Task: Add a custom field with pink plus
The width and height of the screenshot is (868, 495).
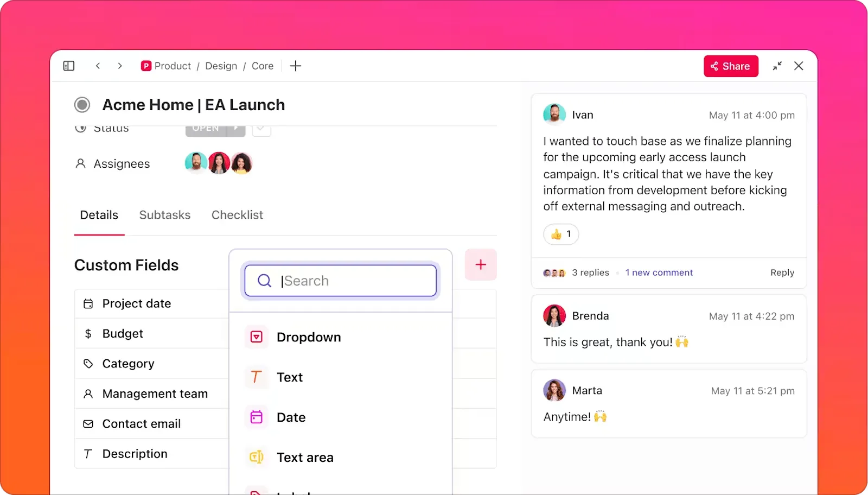Action: pyautogui.click(x=481, y=264)
